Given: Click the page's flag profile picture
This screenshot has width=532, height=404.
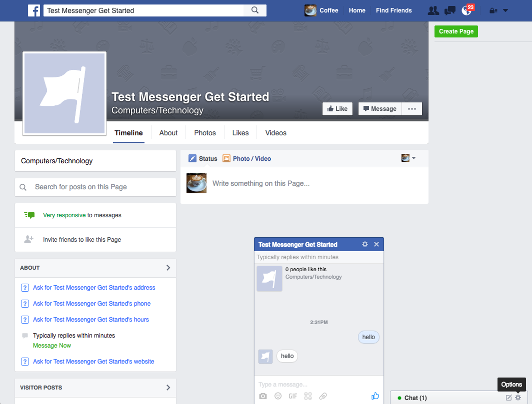Looking at the screenshot, I should click(64, 93).
